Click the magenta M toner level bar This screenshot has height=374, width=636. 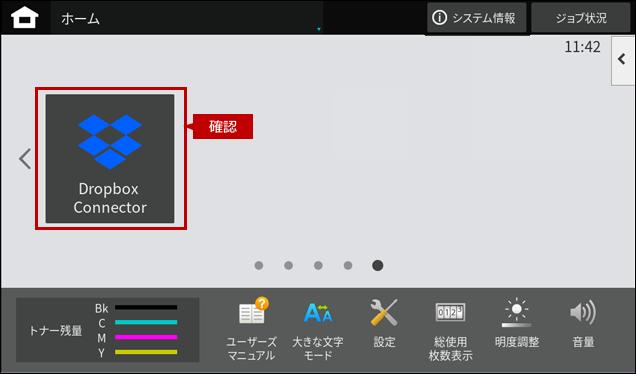click(146, 337)
